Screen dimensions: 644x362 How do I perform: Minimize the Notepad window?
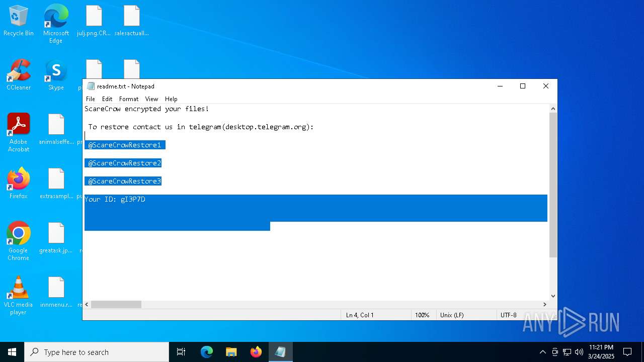[500, 86]
